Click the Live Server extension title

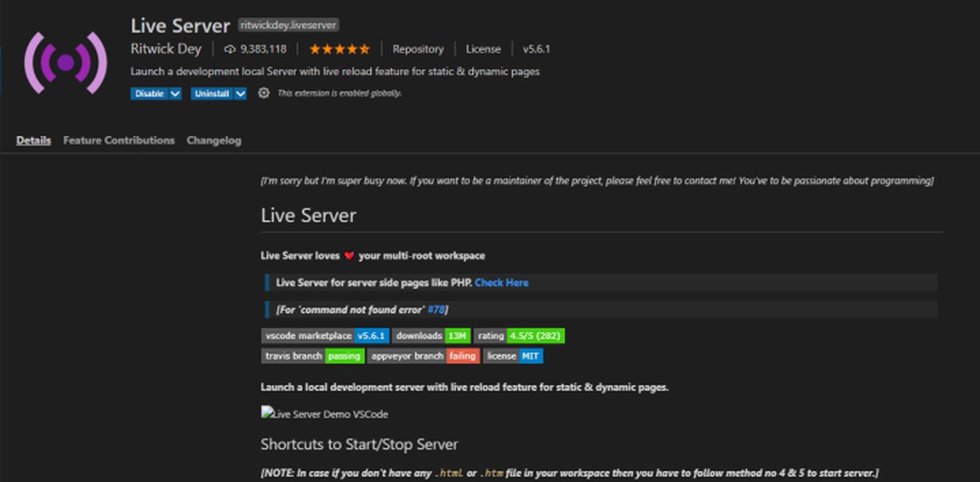(180, 26)
